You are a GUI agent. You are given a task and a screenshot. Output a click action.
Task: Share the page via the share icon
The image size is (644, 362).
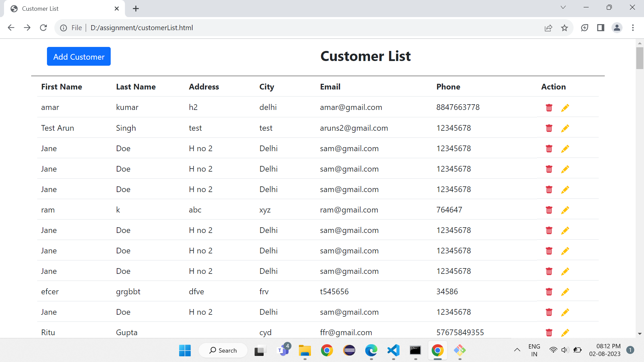pos(548,28)
